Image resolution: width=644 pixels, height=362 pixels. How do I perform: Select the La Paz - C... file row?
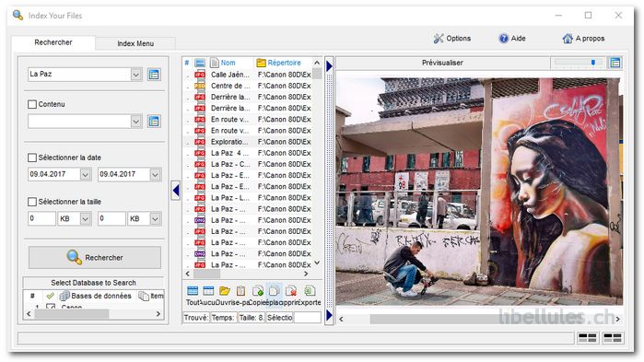point(248,164)
